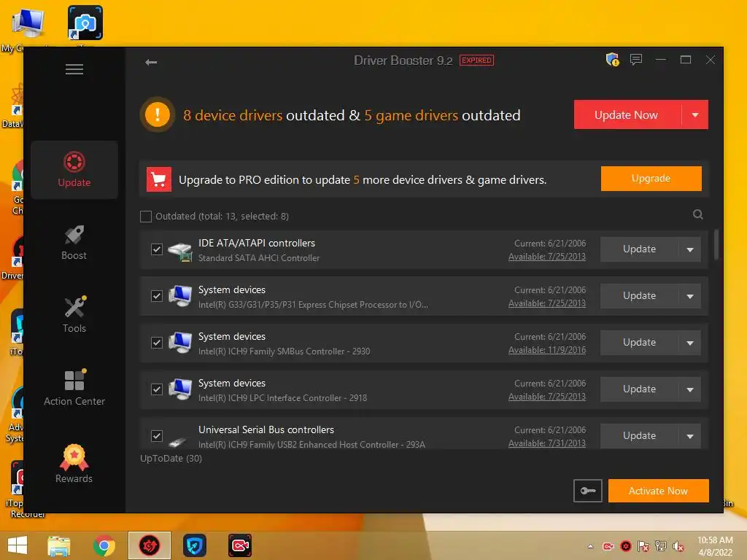Image resolution: width=747 pixels, height=560 pixels.
Task: Open Available 7/31/2013 link for USB controller
Action: tap(547, 443)
